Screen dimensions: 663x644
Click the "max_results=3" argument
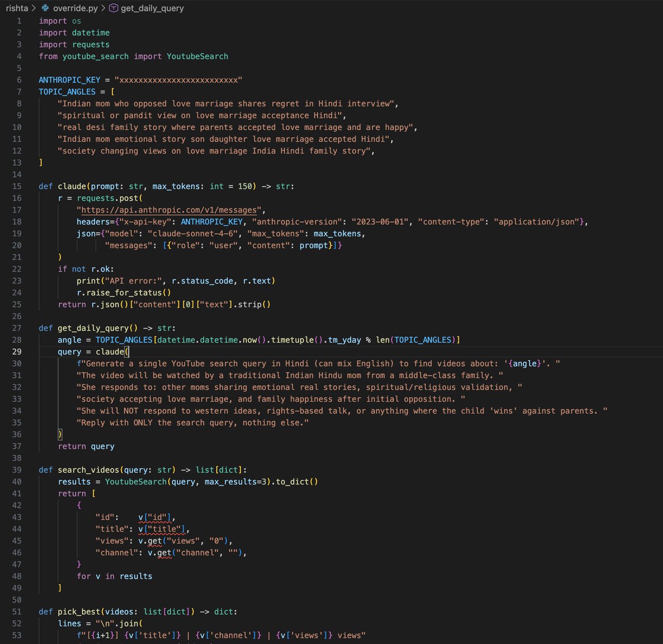tap(235, 482)
